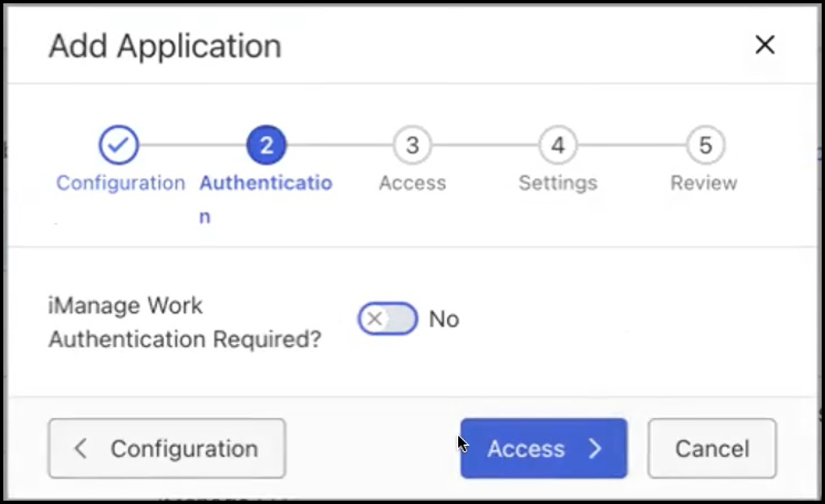Select the Authentication step label
Image resolution: width=825 pixels, height=504 pixels.
pyautogui.click(x=266, y=184)
